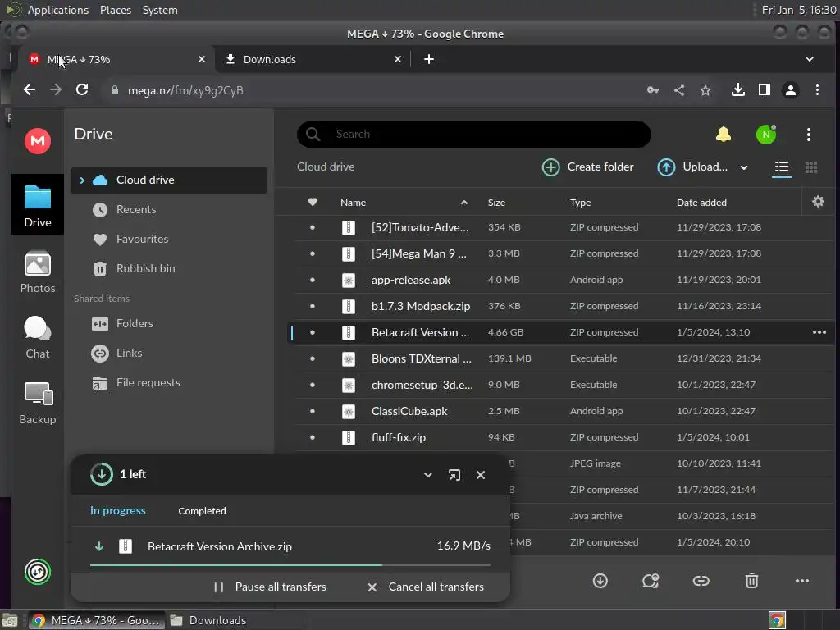Click the Search field

(x=474, y=134)
